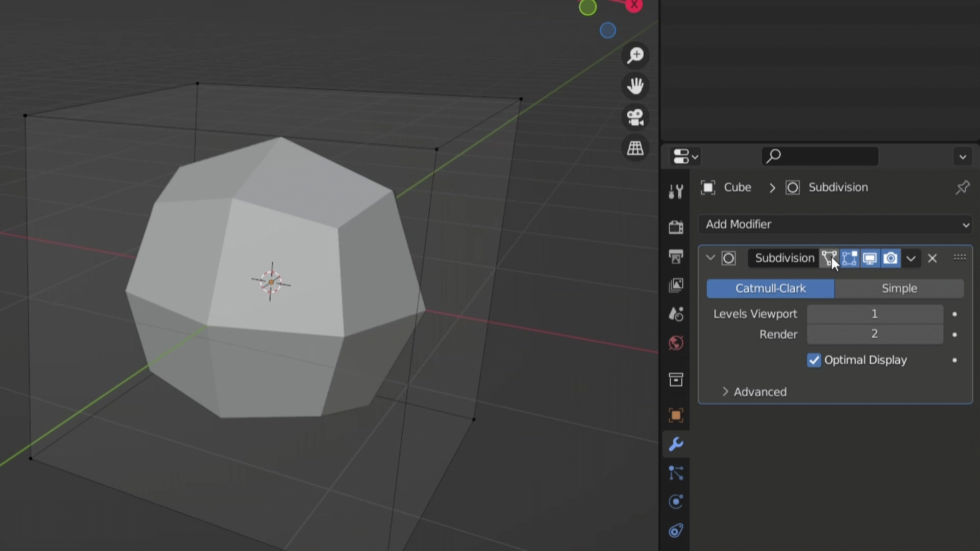
Task: Open the Object properties tab
Action: (676, 415)
